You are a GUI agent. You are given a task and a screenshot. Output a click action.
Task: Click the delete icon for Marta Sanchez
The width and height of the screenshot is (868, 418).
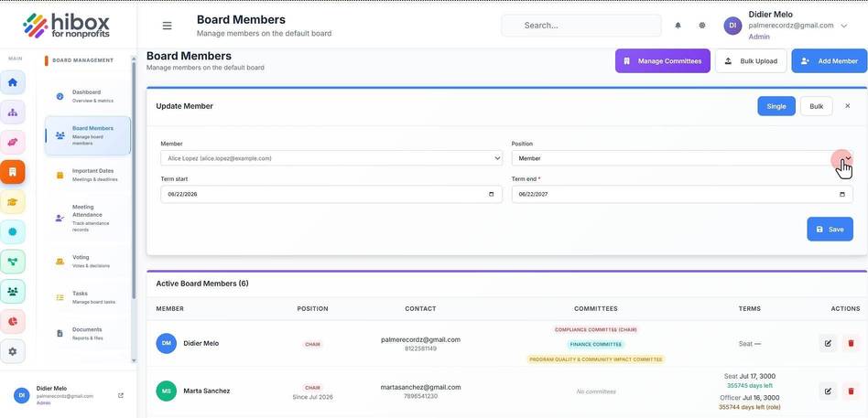point(851,391)
